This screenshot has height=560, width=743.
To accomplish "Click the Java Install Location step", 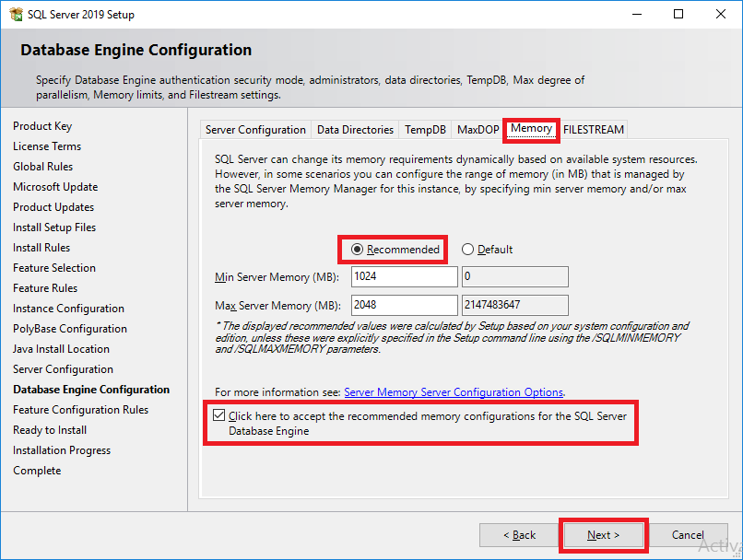I will coord(61,349).
